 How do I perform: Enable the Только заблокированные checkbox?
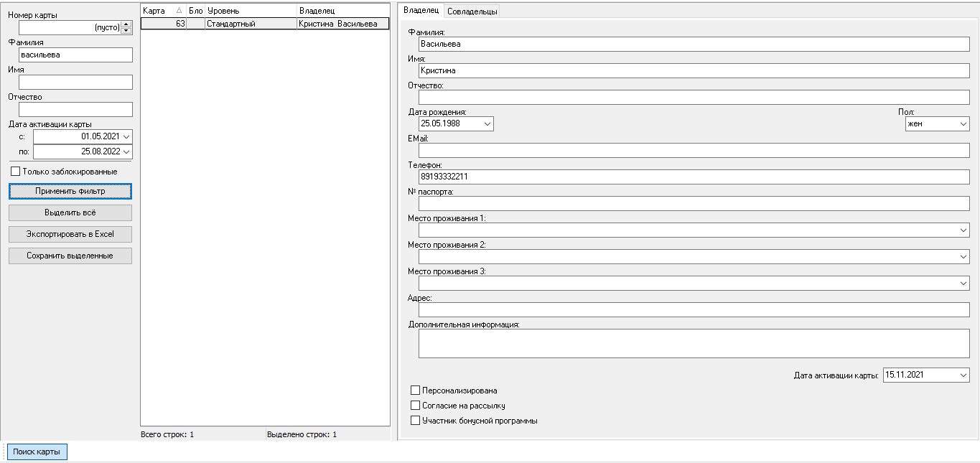(16, 172)
